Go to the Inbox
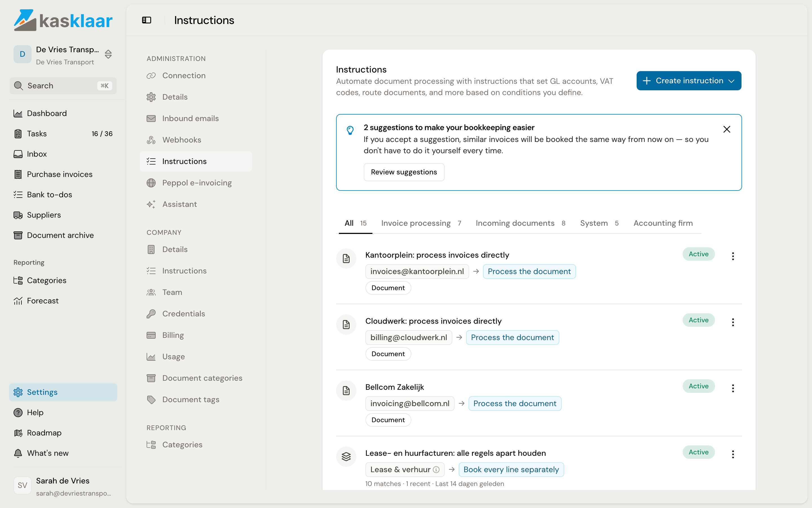This screenshot has height=508, width=812. tap(63, 154)
